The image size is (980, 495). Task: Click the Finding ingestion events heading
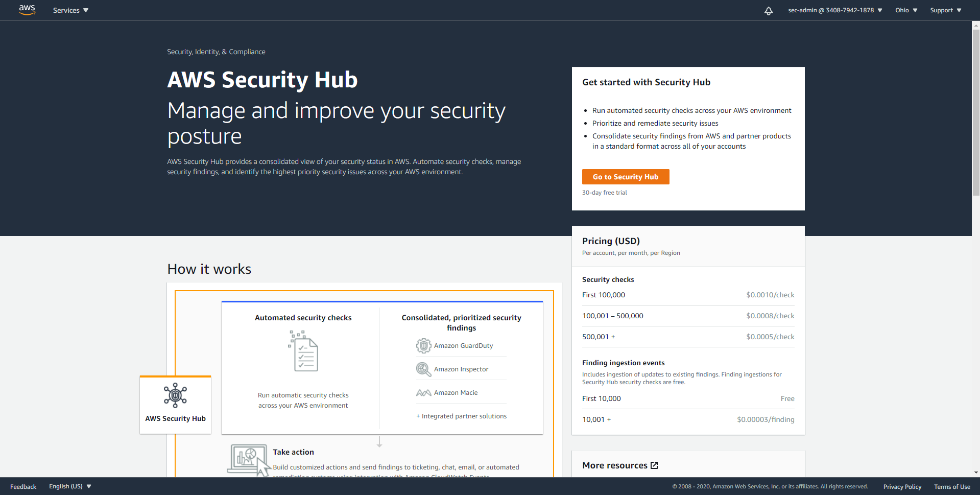(624, 363)
